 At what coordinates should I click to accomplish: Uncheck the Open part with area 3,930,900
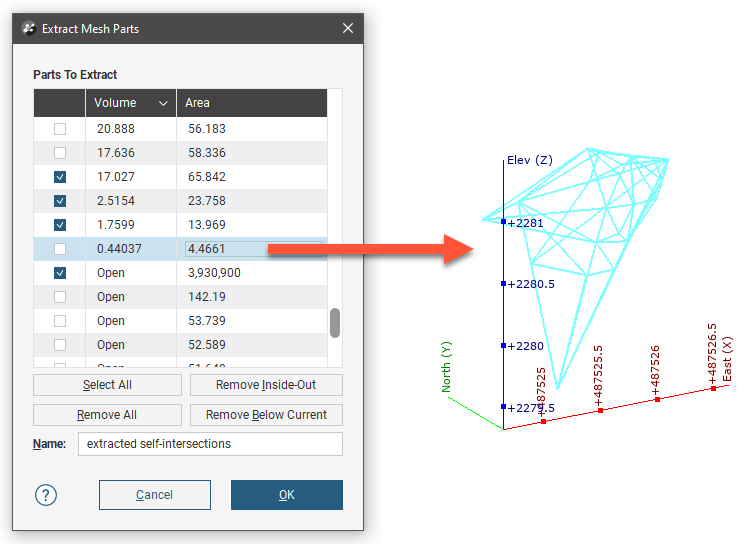60,273
